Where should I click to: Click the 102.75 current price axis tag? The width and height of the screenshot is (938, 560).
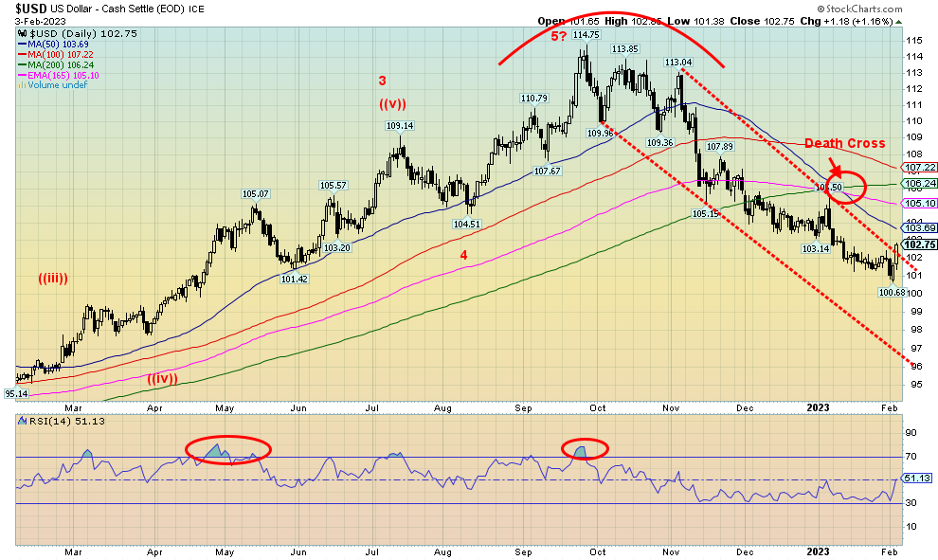[920, 244]
